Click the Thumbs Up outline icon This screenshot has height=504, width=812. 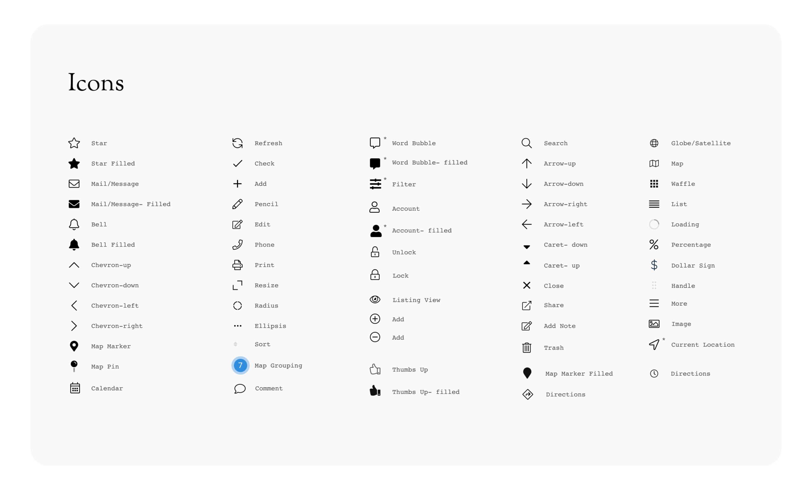click(x=375, y=369)
